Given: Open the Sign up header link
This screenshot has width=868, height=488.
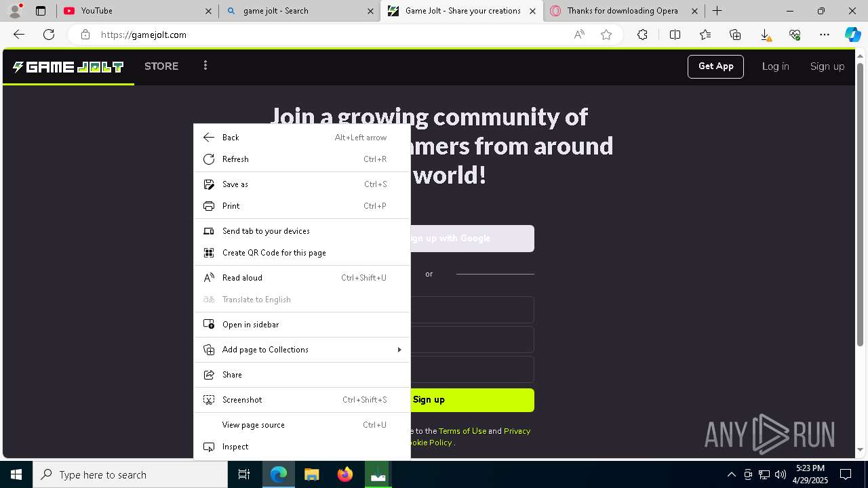Looking at the screenshot, I should pyautogui.click(x=827, y=66).
